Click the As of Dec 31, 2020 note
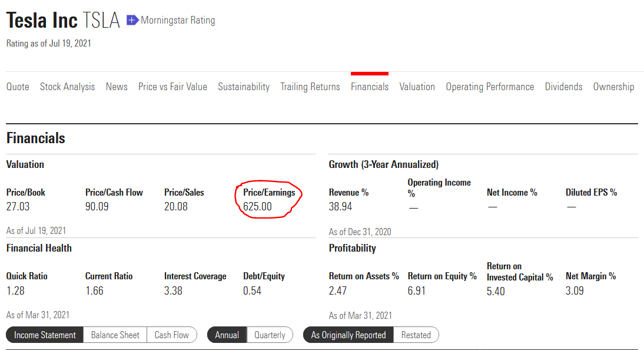Screen dimensions: 644x350 (360, 232)
